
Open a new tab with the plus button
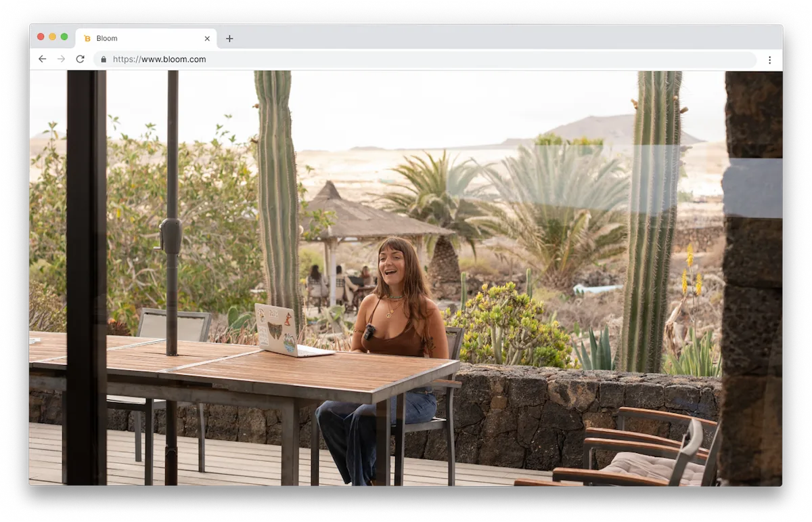229,39
